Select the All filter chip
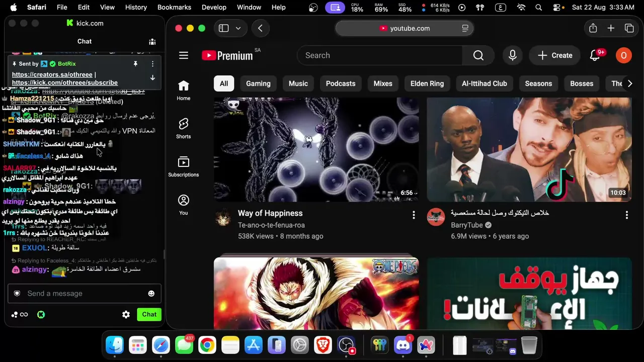This screenshot has height=362, width=644. 224,83
